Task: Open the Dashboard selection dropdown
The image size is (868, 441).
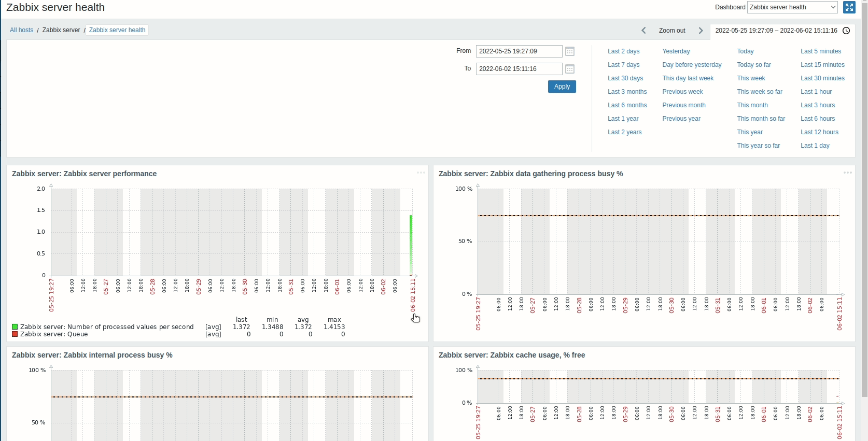Action: click(793, 7)
